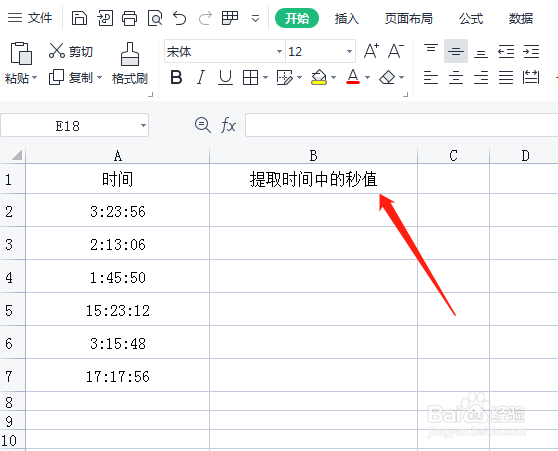Select cell containing 17:17:56
558x451 pixels.
[118, 377]
